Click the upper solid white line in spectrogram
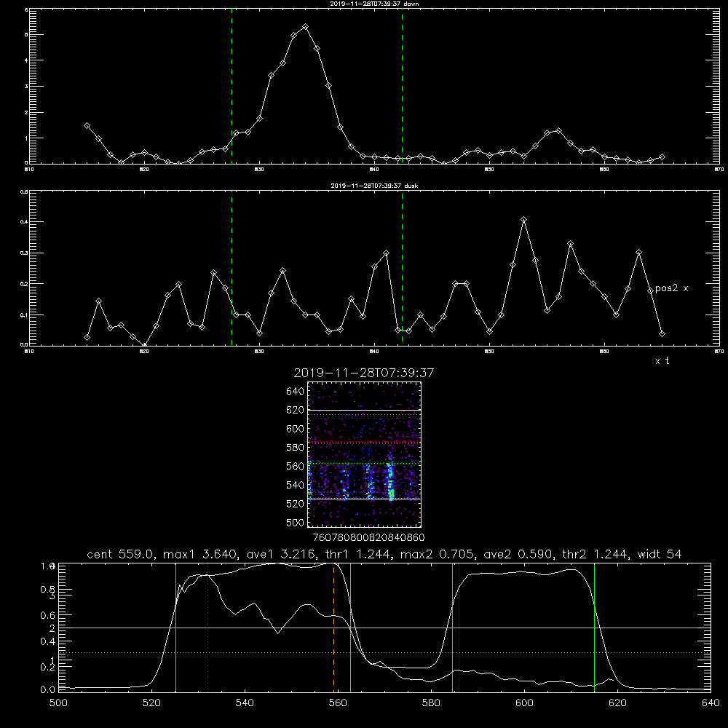 tap(365, 410)
